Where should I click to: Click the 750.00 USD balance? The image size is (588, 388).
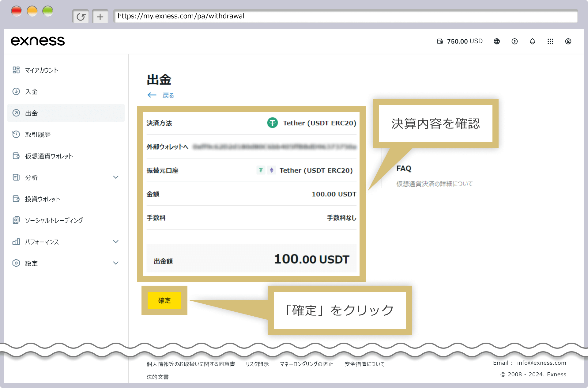coord(465,41)
